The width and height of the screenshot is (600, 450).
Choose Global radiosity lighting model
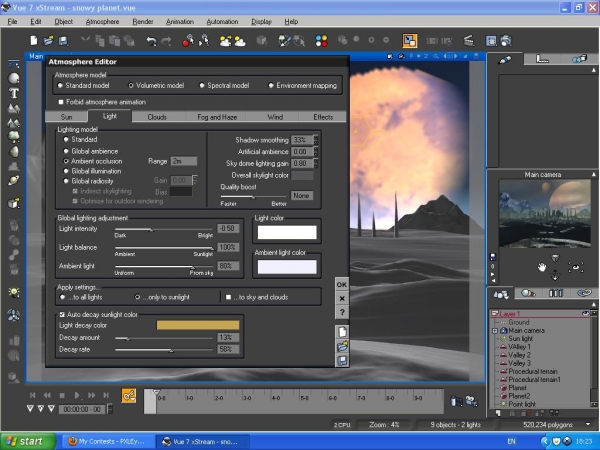pos(66,181)
